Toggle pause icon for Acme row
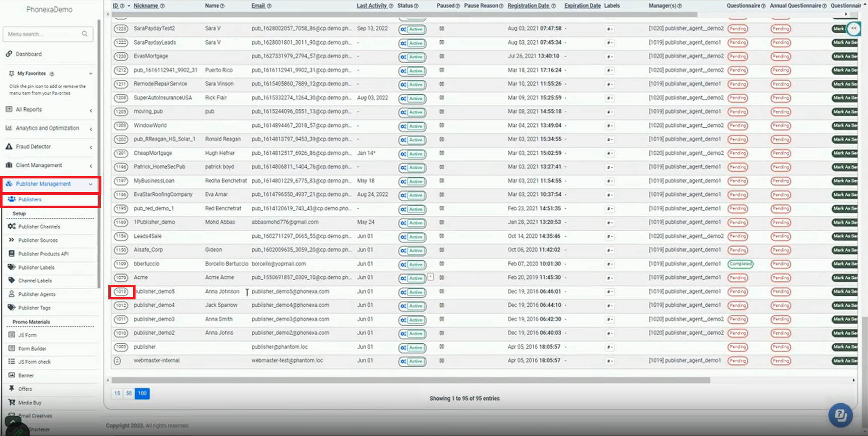 [x=441, y=278]
